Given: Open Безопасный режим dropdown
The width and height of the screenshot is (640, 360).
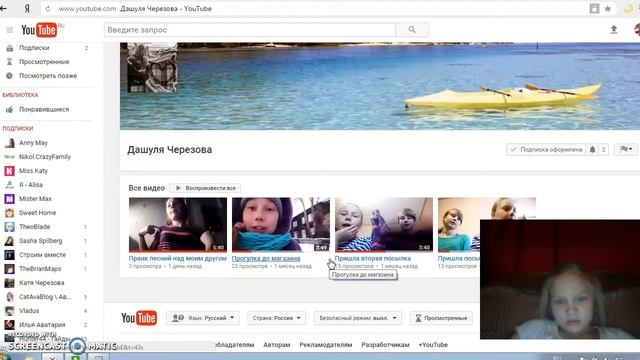Looking at the screenshot, I should click(358, 318).
